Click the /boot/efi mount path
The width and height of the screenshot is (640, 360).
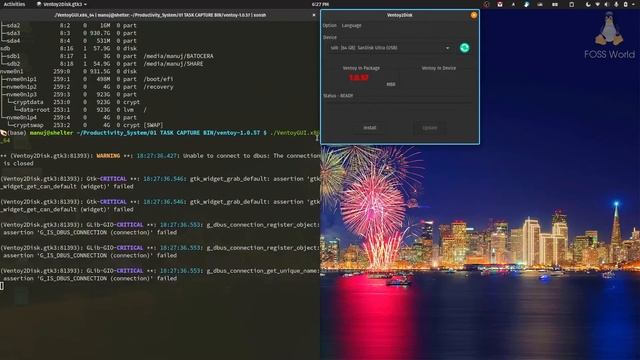pyautogui.click(x=158, y=79)
